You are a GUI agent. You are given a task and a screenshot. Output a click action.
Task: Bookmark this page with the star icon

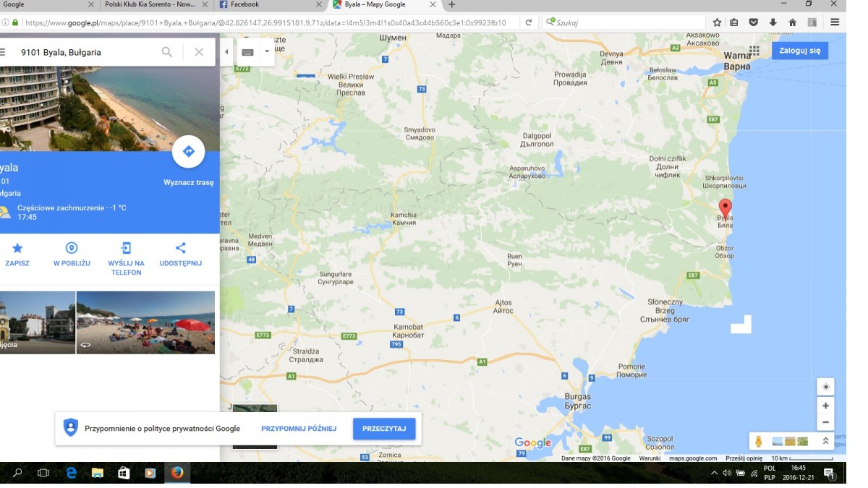pos(717,22)
